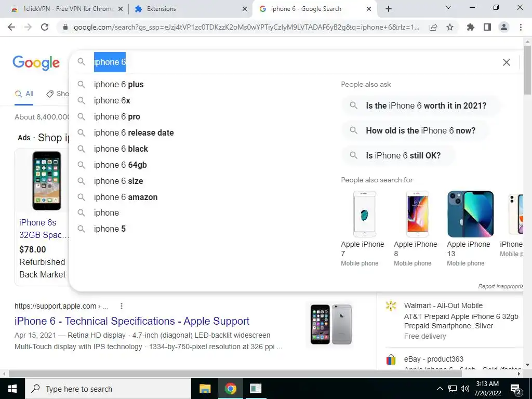This screenshot has height=399, width=532.
Task: Go back using browser back arrow
Action: click(x=11, y=27)
